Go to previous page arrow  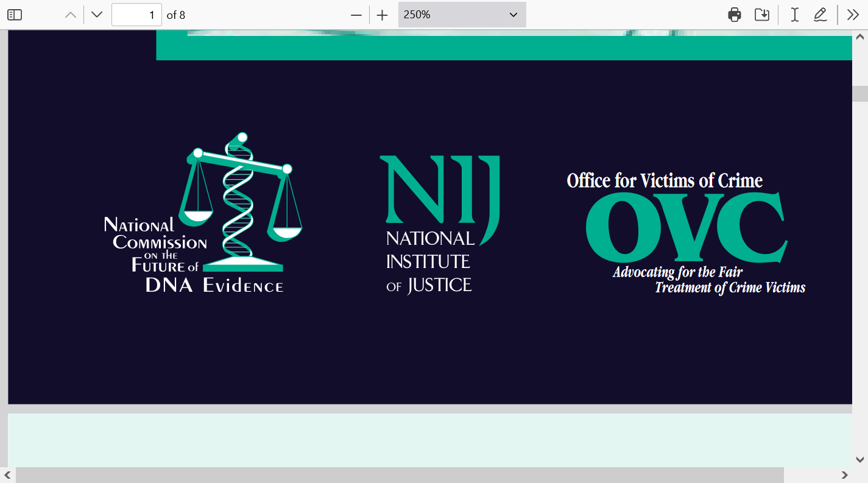point(71,15)
